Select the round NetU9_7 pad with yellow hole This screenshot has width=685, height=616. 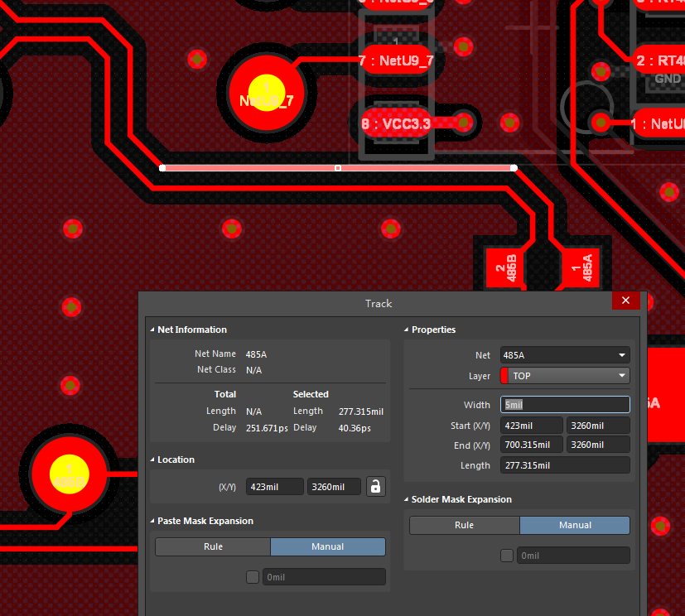[267, 93]
